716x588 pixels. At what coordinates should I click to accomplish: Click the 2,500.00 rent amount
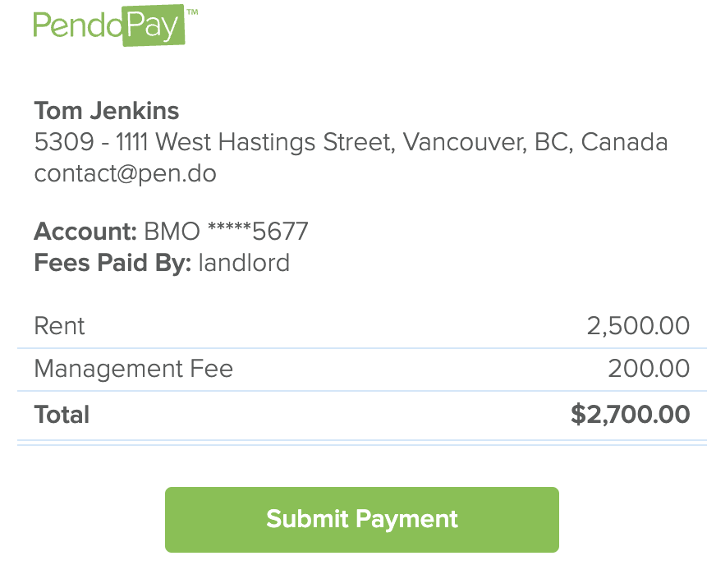click(x=638, y=326)
